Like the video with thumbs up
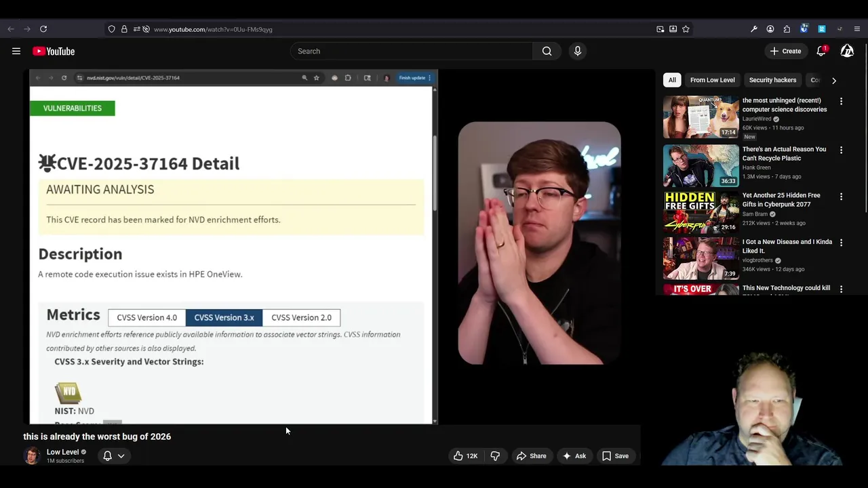 [x=465, y=456]
